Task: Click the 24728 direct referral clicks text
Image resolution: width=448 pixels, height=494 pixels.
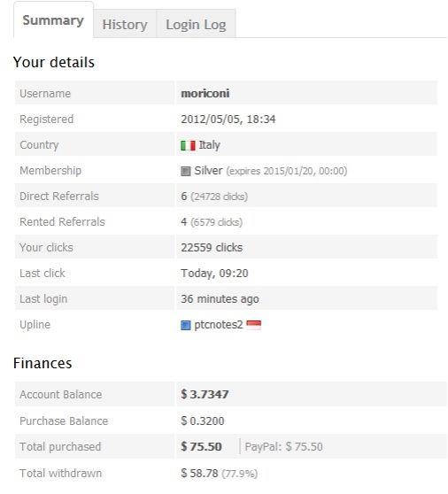Action: click(220, 197)
